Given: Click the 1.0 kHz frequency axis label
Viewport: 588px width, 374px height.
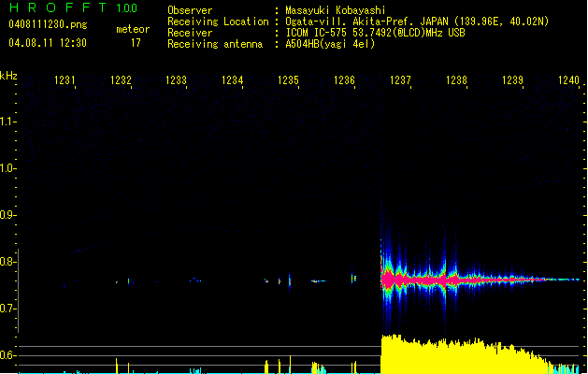Looking at the screenshot, I should pos(7,168).
